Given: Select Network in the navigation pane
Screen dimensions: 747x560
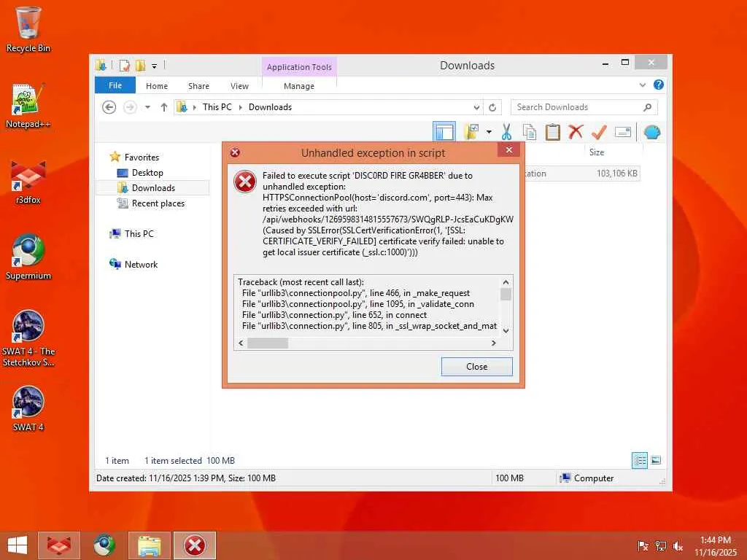Looking at the screenshot, I should pyautogui.click(x=141, y=264).
